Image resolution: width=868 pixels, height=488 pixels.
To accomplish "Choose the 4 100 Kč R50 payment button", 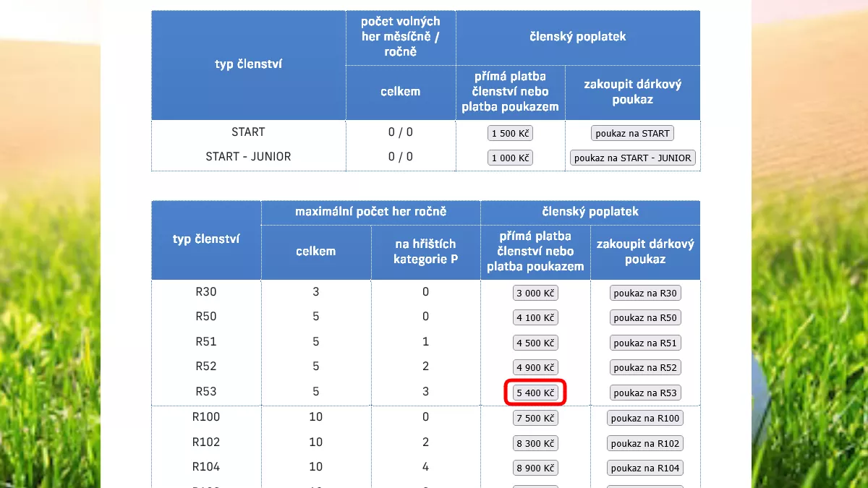I will 535,317.
